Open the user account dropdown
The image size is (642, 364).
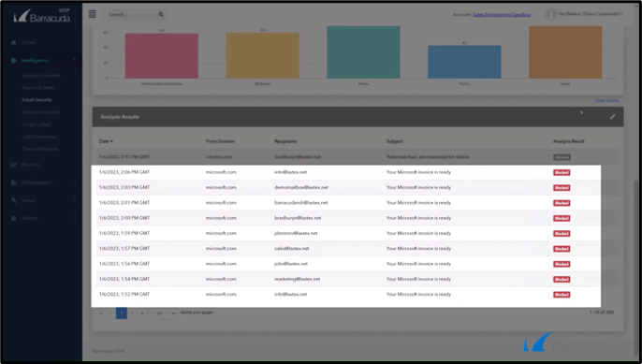pyautogui.click(x=591, y=14)
